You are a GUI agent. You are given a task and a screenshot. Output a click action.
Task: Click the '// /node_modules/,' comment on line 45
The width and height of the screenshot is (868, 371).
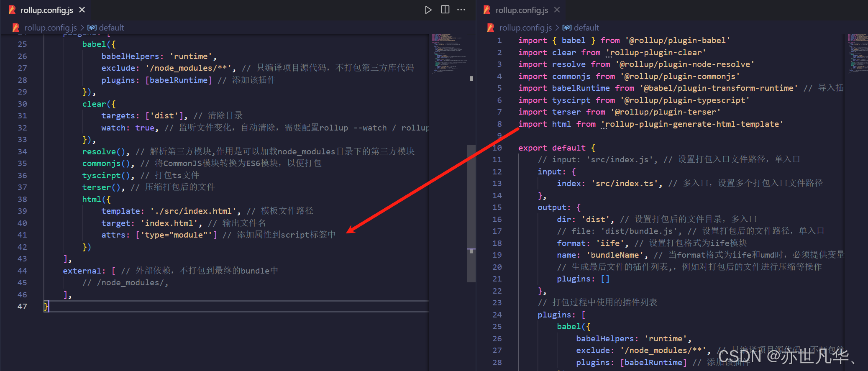pos(125,283)
